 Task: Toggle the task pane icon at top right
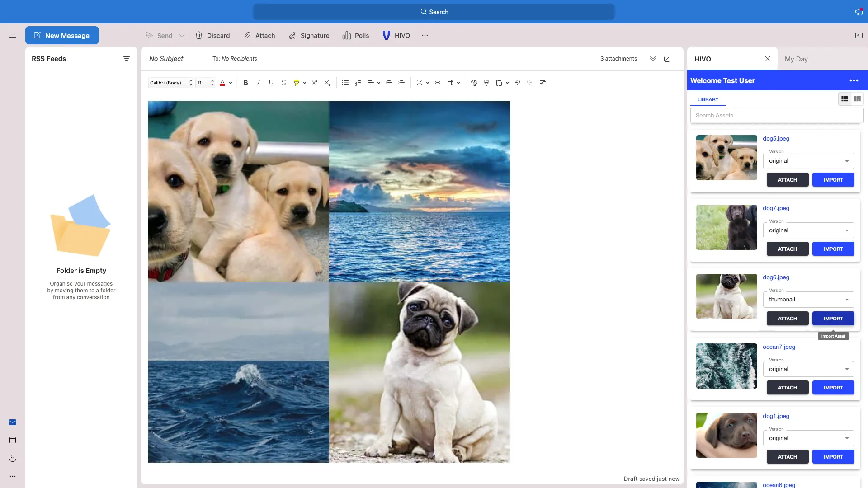[x=859, y=35]
